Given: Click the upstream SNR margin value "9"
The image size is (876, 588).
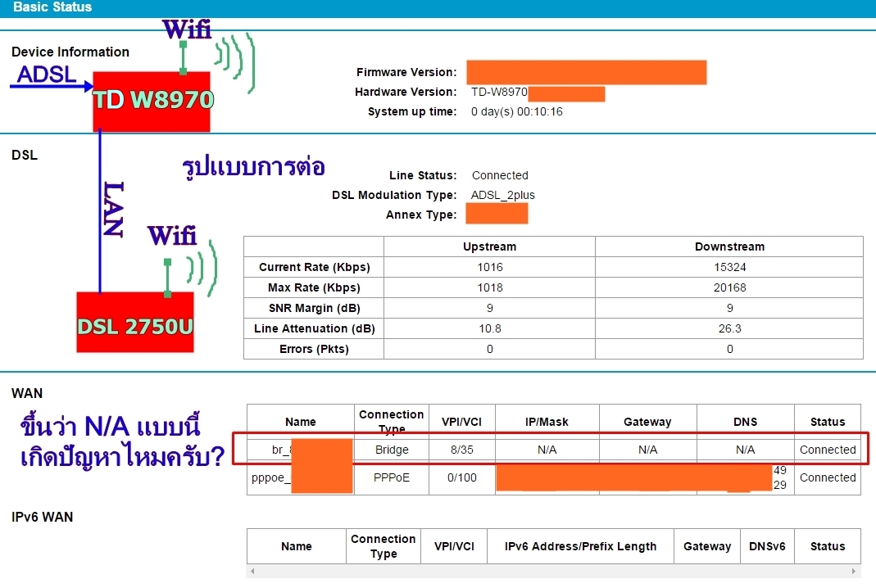Looking at the screenshot, I should pos(490,308).
